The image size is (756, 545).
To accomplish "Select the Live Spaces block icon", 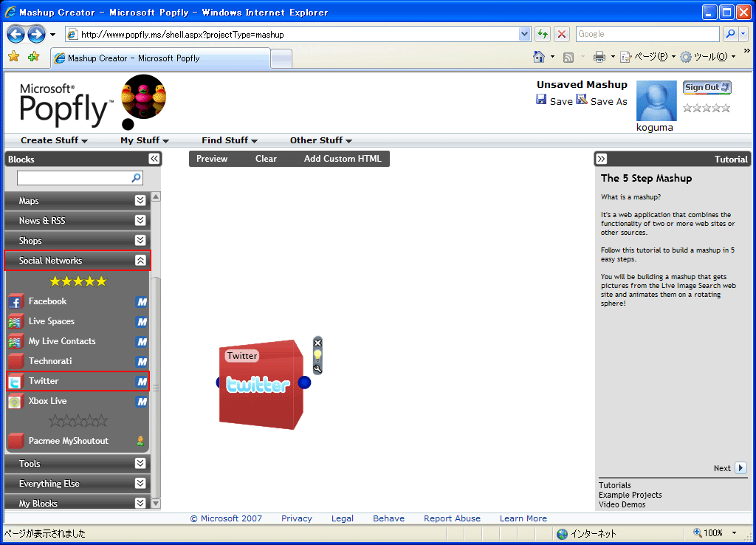I will 16,321.
